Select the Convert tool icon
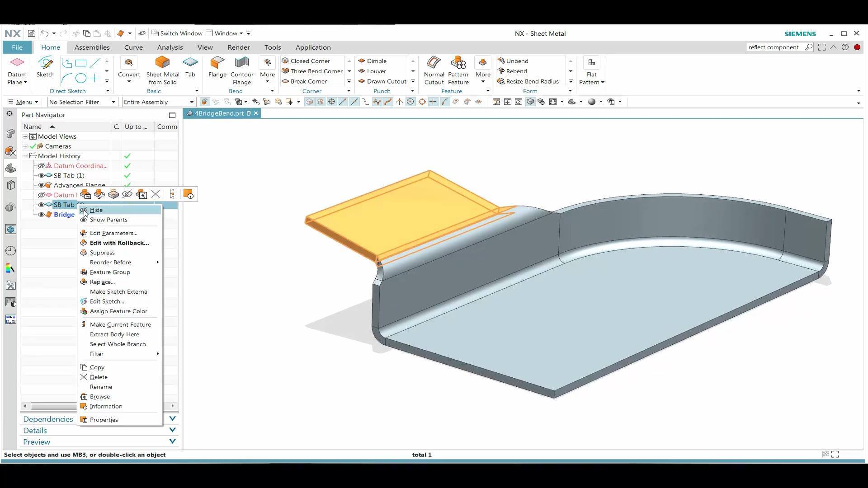The width and height of the screenshot is (868, 488). [129, 63]
